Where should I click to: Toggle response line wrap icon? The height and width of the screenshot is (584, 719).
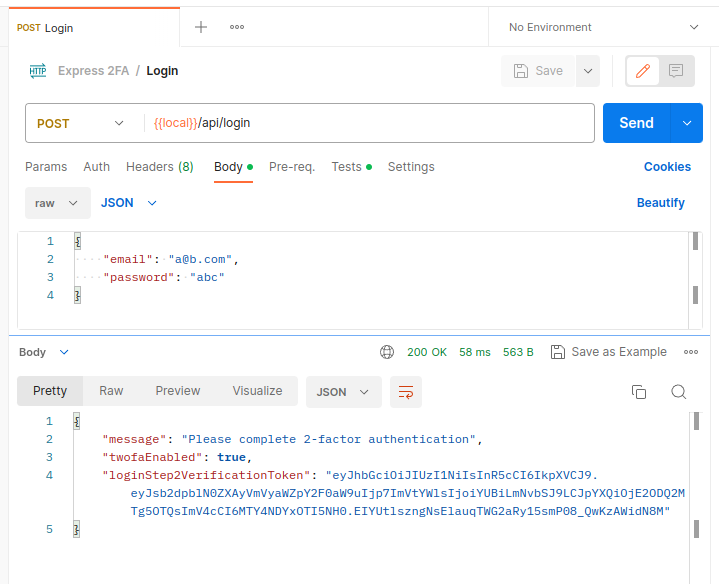[406, 392]
